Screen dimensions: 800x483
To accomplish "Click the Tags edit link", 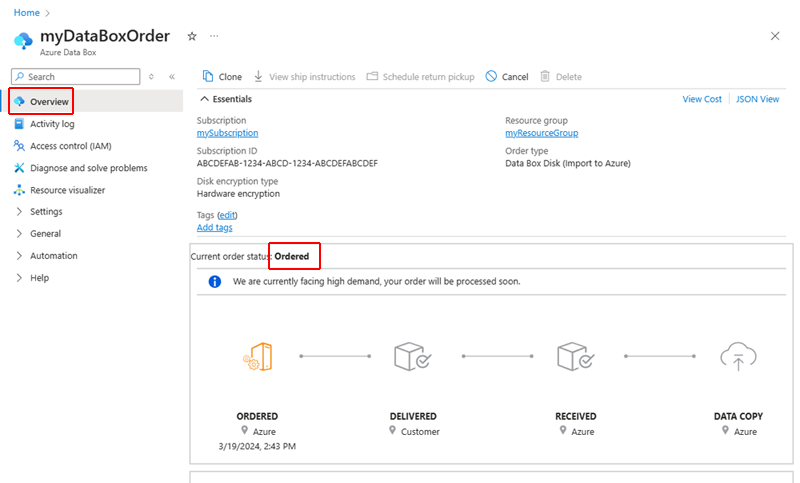I will [227, 215].
